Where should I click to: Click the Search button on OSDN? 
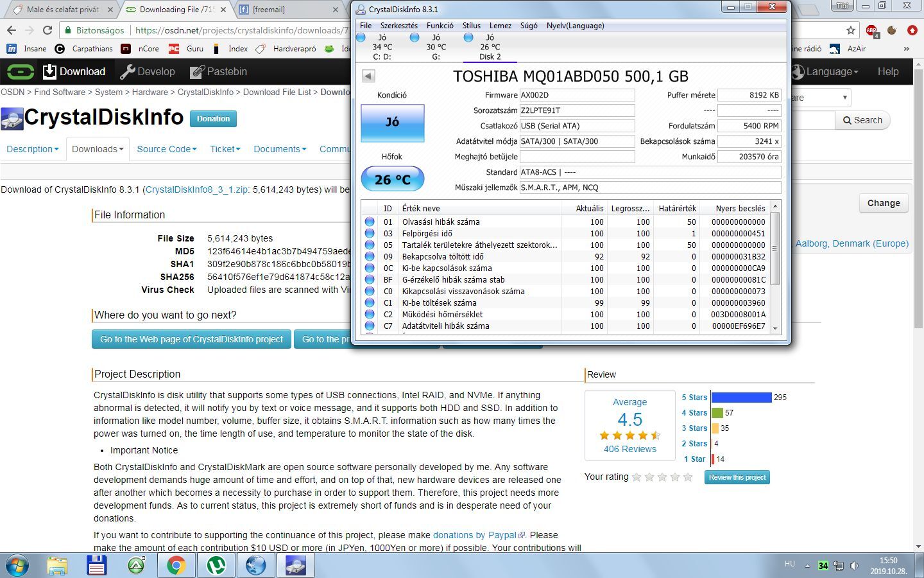862,120
